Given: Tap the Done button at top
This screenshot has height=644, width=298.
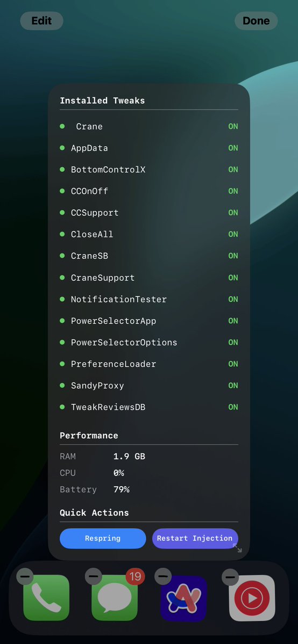Looking at the screenshot, I should (256, 20).
